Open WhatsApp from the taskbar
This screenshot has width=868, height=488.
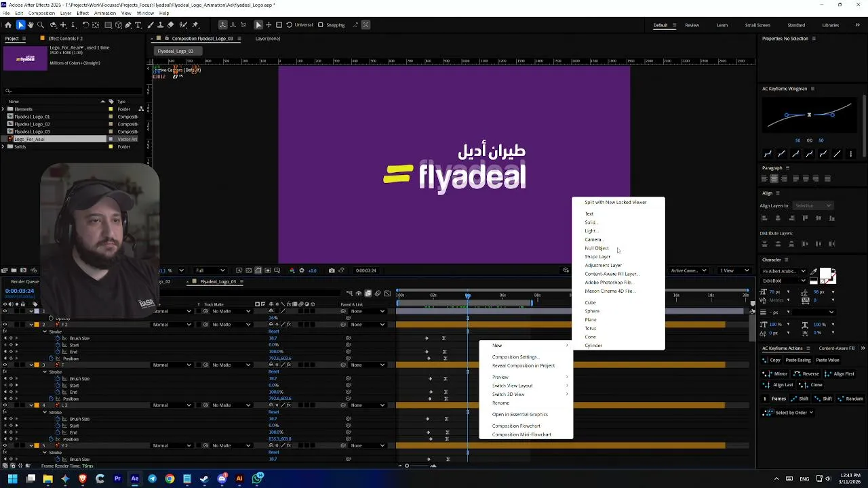258,479
